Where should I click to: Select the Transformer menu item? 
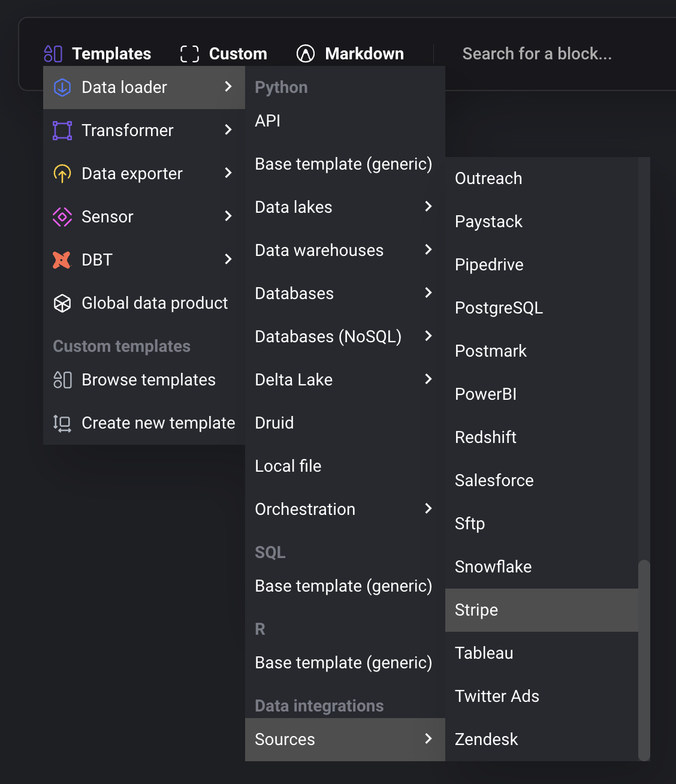pos(144,131)
